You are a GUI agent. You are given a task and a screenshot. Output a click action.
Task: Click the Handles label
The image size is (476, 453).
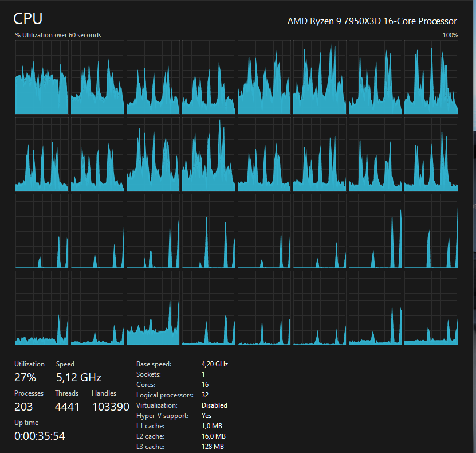(104, 393)
